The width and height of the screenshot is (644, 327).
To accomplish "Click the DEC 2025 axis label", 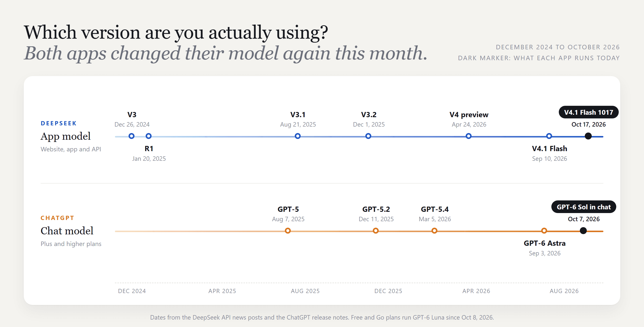I will [x=388, y=291].
